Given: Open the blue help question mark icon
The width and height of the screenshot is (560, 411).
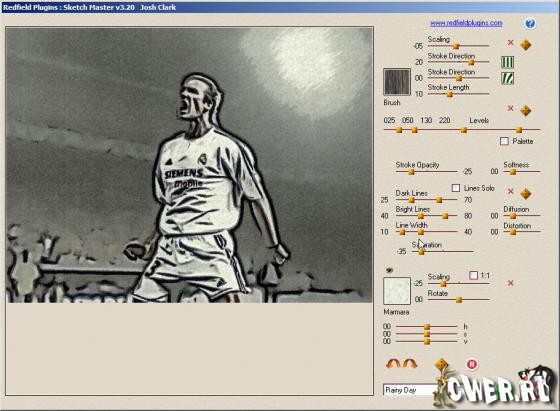Looking at the screenshot, I should 530,24.
